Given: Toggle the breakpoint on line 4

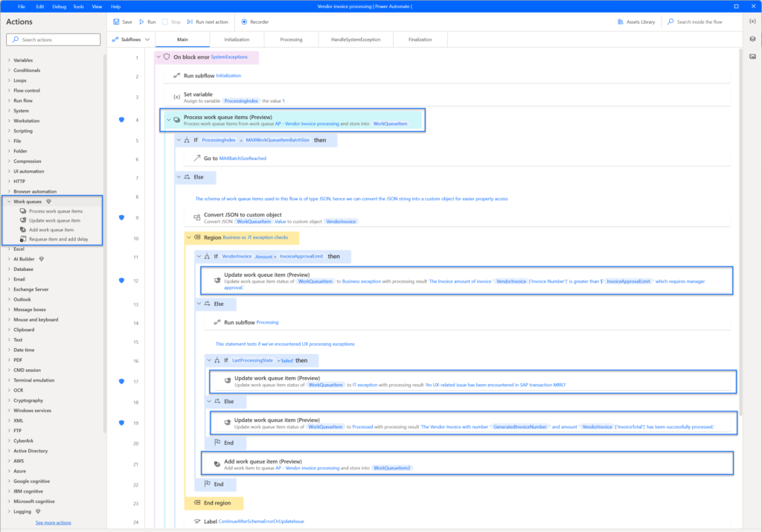Looking at the screenshot, I should click(x=121, y=120).
